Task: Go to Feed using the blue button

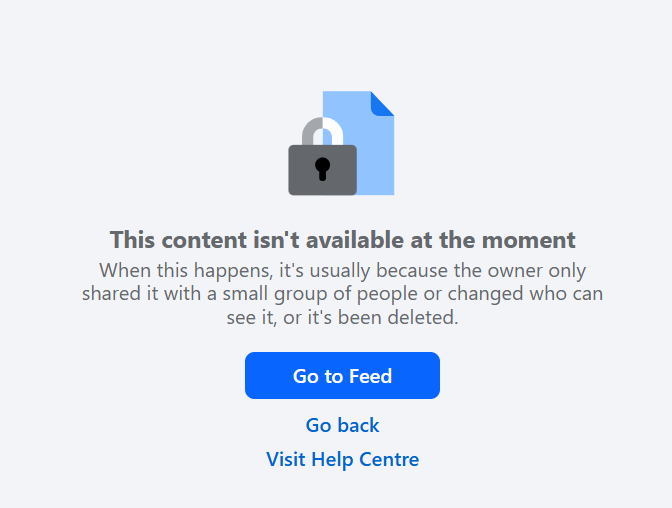Action: [342, 376]
